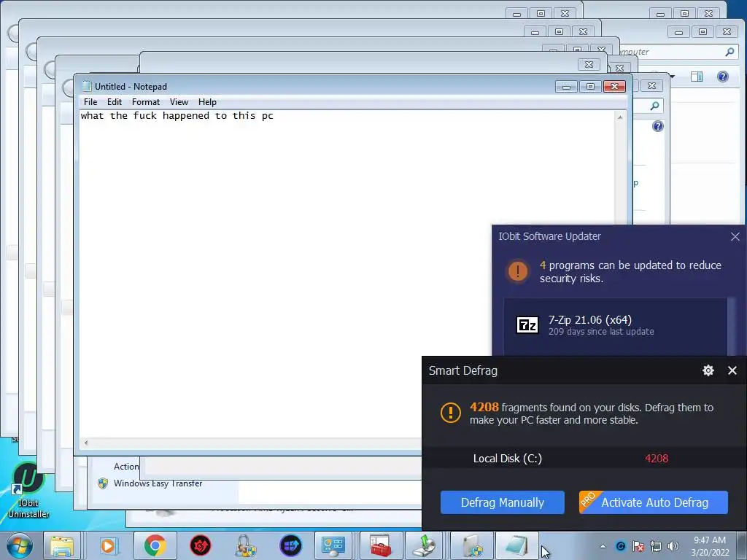Open the Notepad Help menu

pyautogui.click(x=207, y=102)
